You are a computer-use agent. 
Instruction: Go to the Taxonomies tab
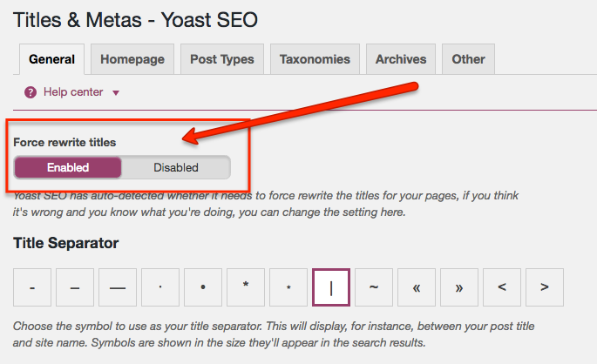315,59
